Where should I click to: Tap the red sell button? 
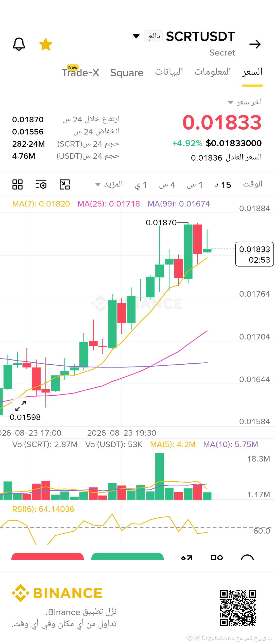pos(47,556)
